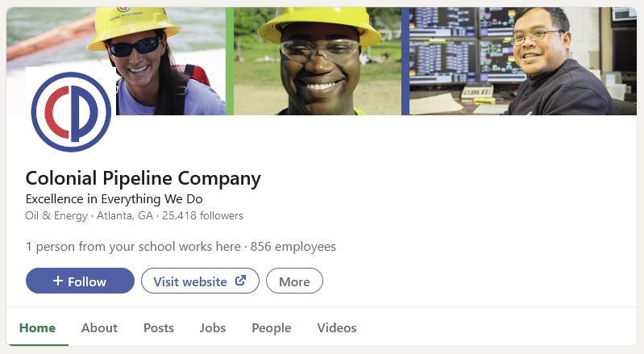
Task: Click the external link icon beside Visit website
Action: pyautogui.click(x=241, y=281)
